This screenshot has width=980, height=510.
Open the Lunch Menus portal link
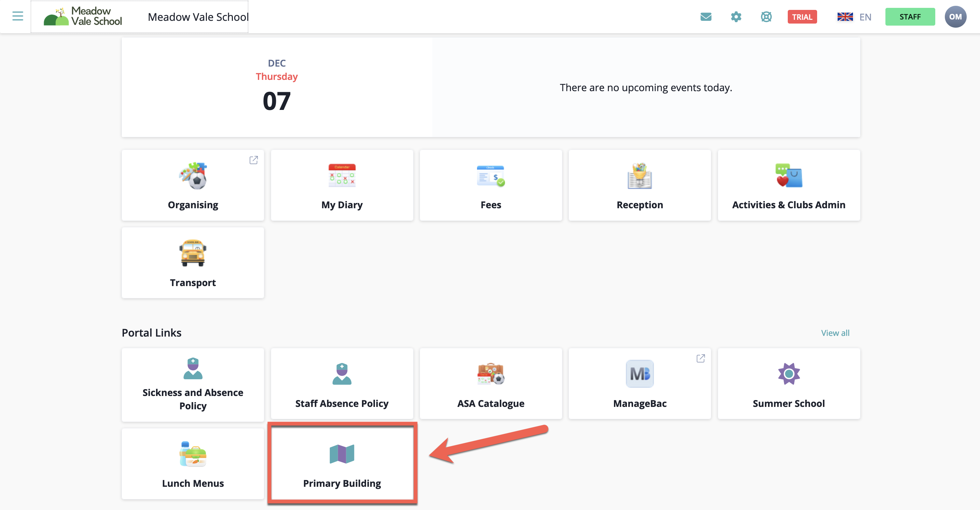(x=193, y=464)
